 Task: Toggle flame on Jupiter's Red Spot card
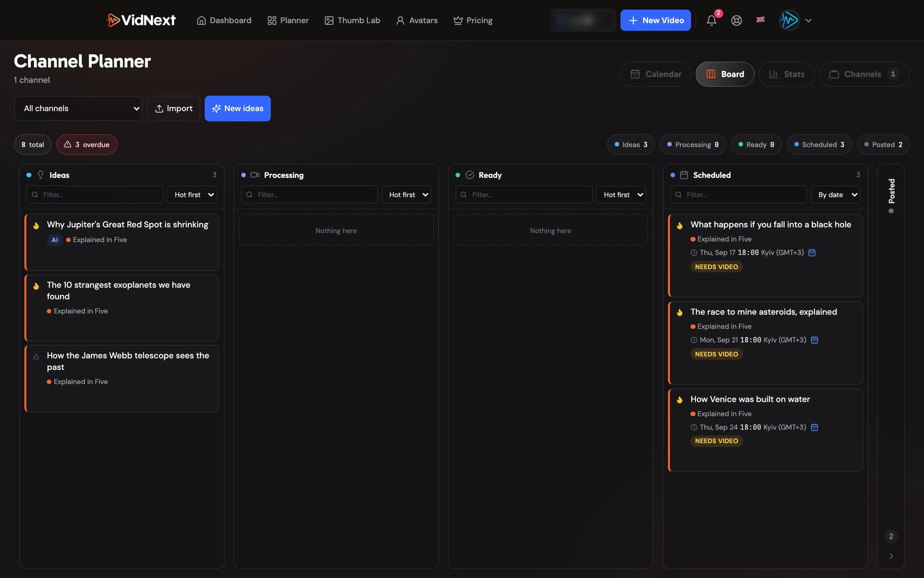(x=36, y=225)
